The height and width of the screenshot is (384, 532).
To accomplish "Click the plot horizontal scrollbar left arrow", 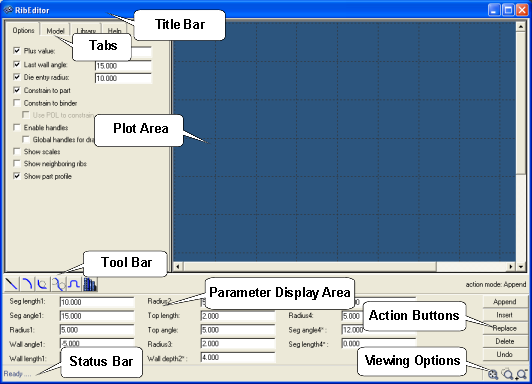I will pyautogui.click(x=177, y=267).
